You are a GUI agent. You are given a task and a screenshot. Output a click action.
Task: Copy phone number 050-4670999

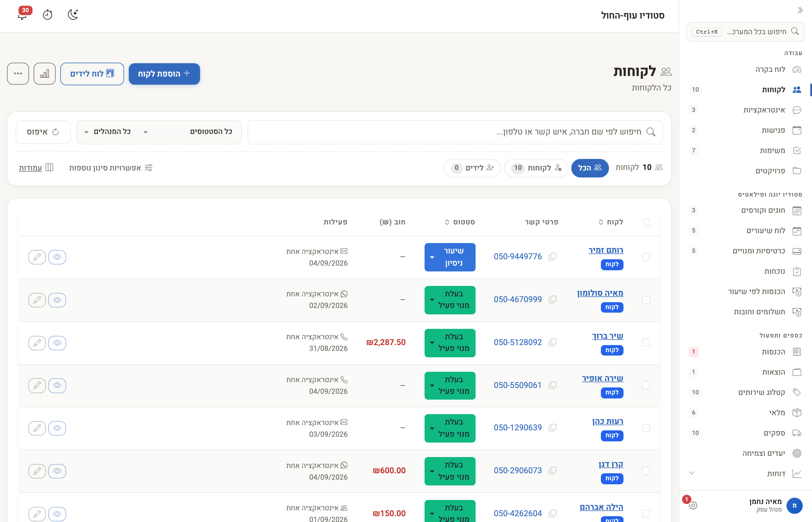point(552,299)
